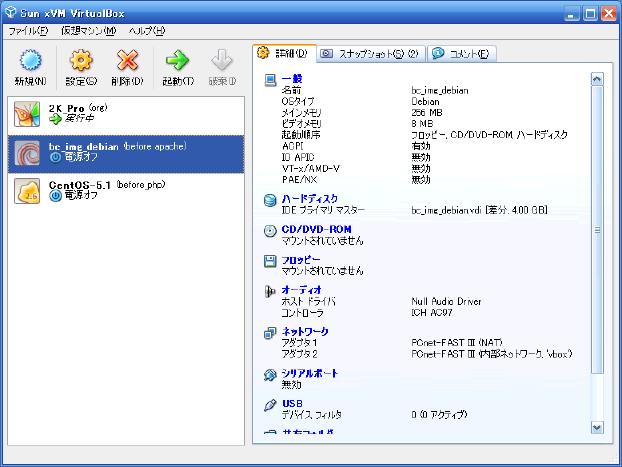Select bc_img_debian (before apache) list entry
Screen dimensions: 622x467
(126, 154)
